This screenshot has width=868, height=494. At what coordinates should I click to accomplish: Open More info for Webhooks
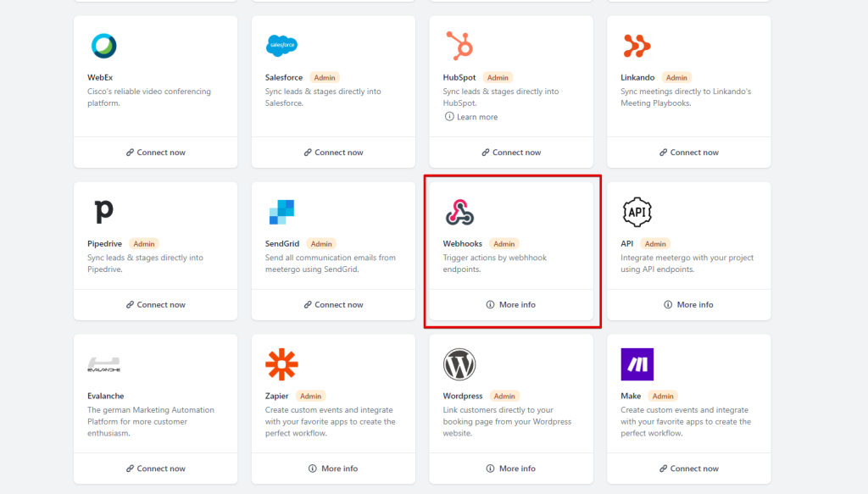click(x=510, y=304)
